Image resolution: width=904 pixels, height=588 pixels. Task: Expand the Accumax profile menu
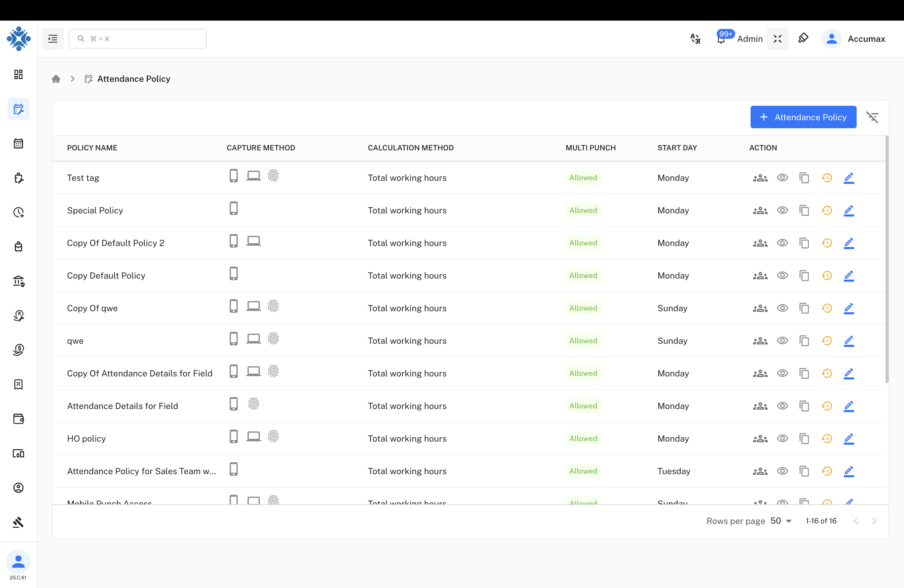click(867, 38)
